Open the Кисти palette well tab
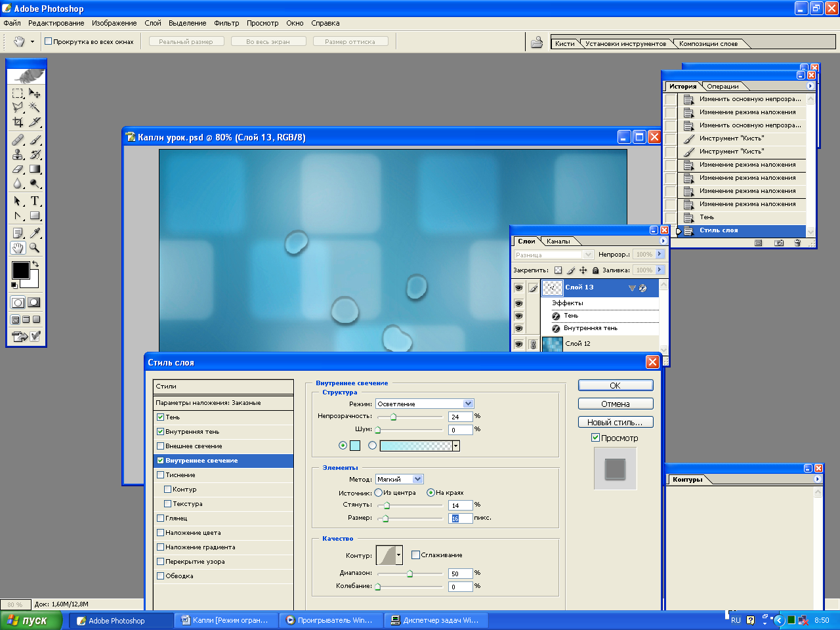The image size is (840, 630). (x=564, y=44)
